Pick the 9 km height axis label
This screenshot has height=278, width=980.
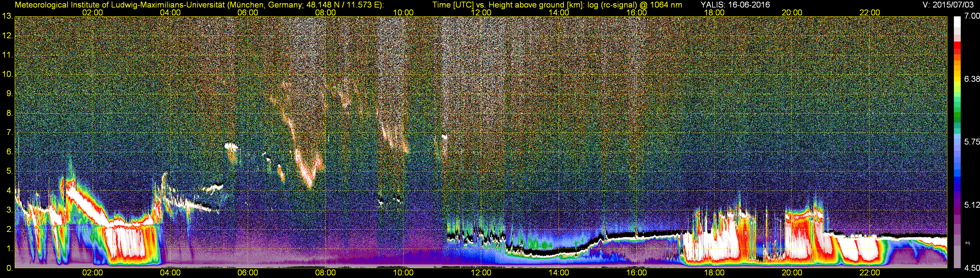coord(9,94)
